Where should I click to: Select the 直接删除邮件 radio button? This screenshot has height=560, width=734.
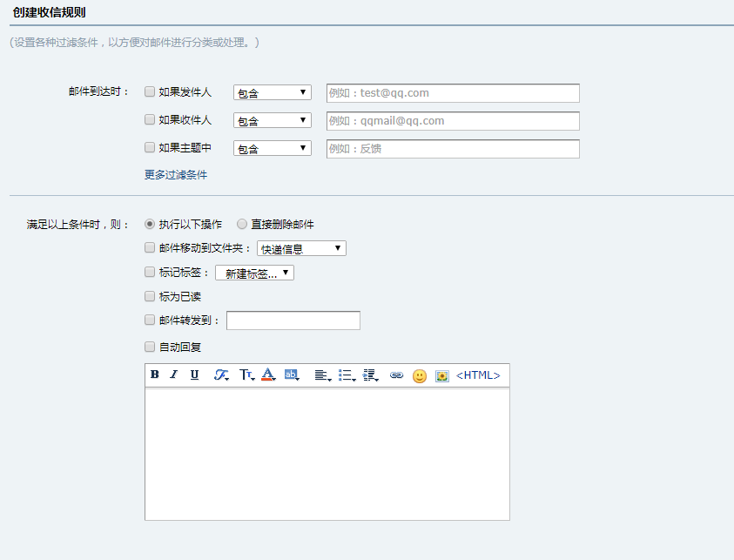(242, 224)
